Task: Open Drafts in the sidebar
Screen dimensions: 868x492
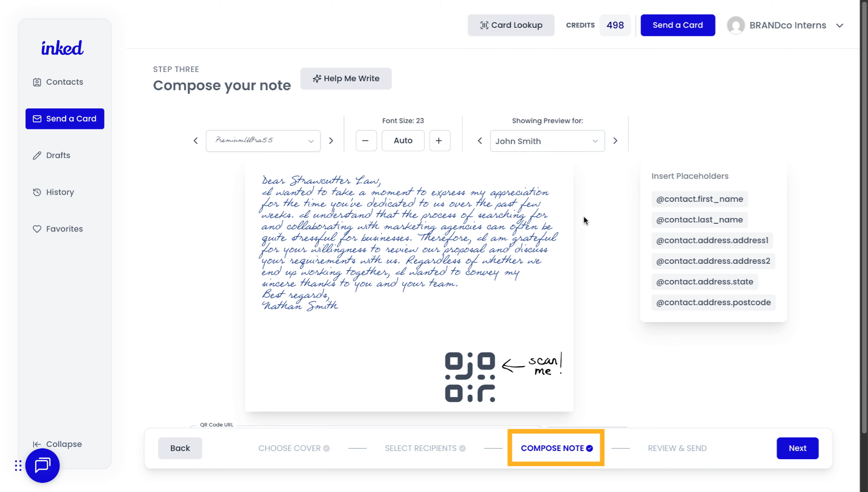Action: [x=58, y=155]
